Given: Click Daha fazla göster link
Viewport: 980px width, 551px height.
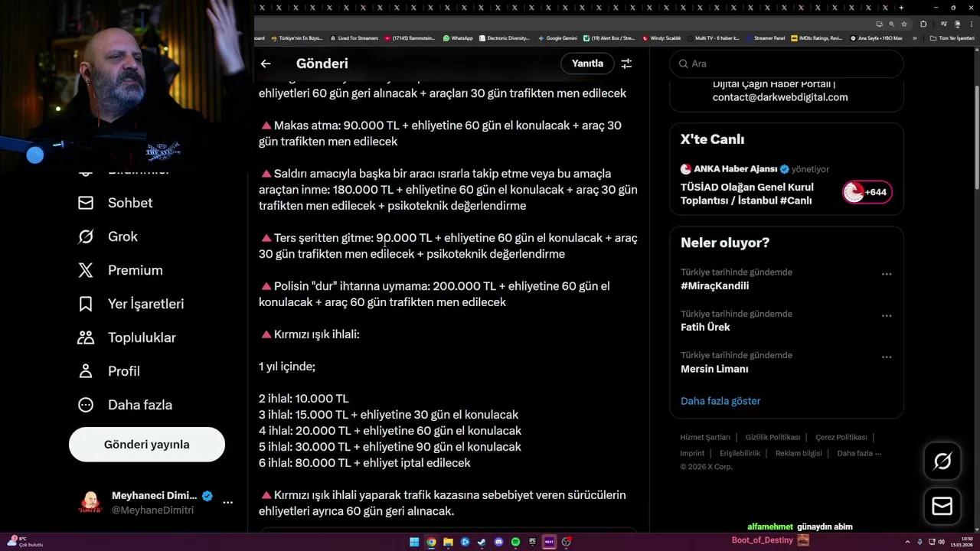Looking at the screenshot, I should tap(720, 401).
